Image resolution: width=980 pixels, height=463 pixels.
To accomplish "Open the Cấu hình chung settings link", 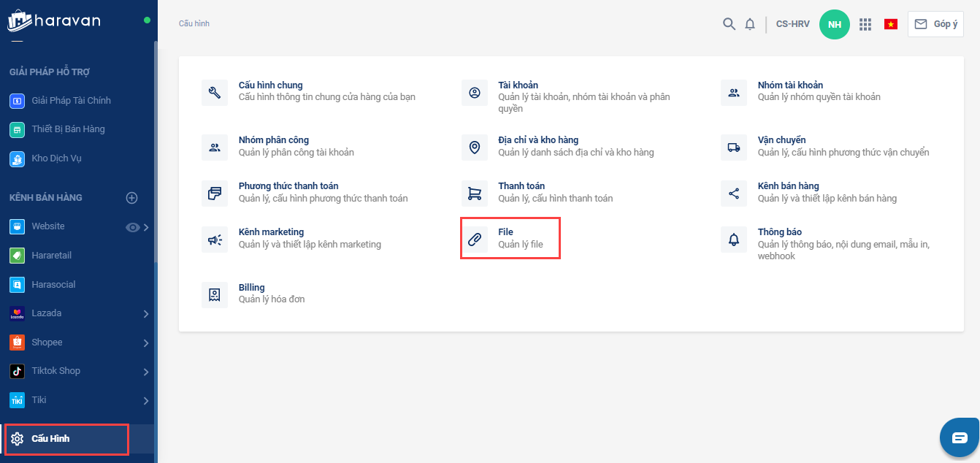I will [x=270, y=85].
